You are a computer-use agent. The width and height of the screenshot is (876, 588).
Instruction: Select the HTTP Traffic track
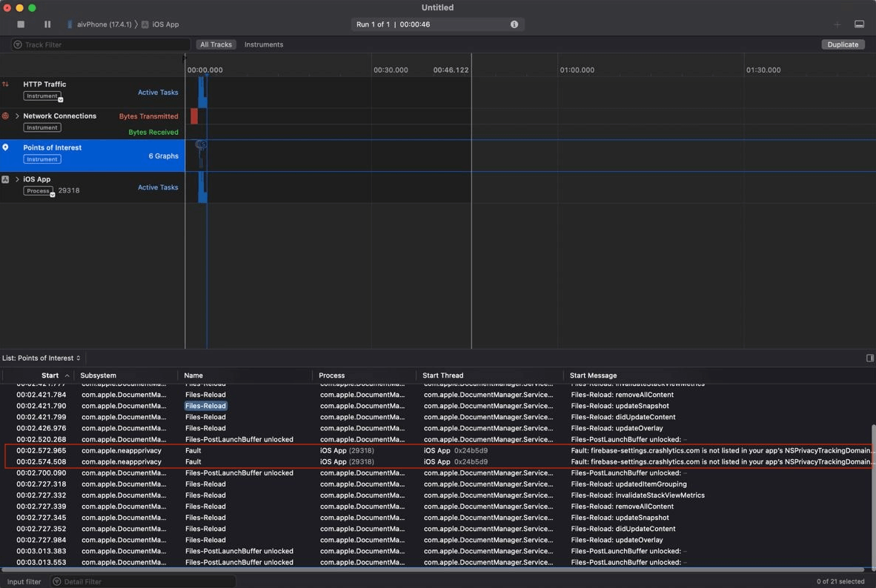[x=92, y=92]
